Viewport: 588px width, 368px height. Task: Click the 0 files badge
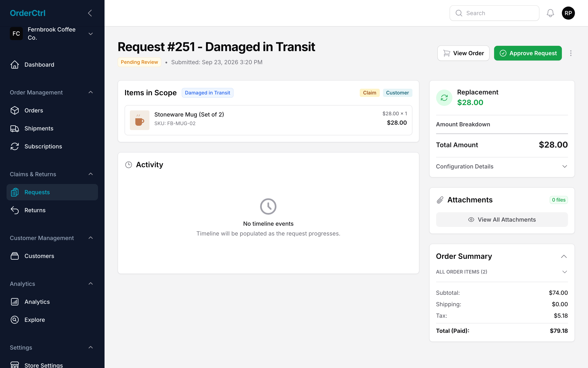(x=559, y=200)
